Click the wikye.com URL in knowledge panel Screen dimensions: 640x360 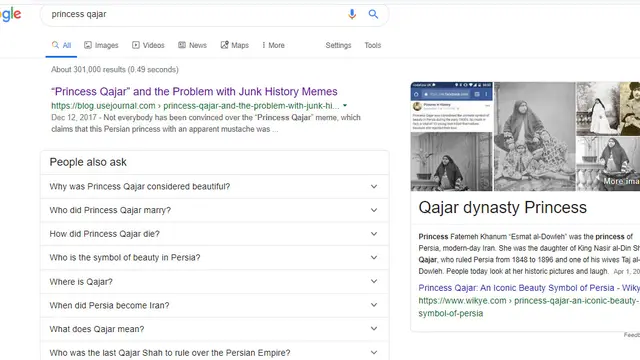pyautogui.click(x=529, y=307)
